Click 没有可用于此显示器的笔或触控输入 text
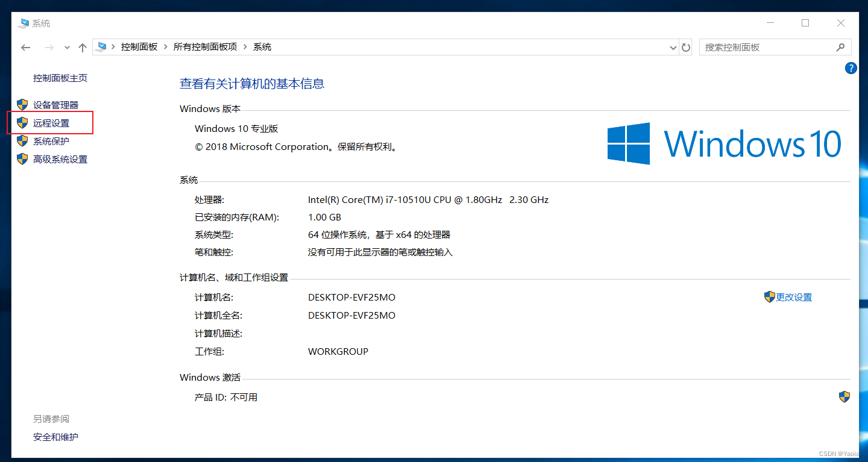The height and width of the screenshot is (462, 868). (x=380, y=252)
